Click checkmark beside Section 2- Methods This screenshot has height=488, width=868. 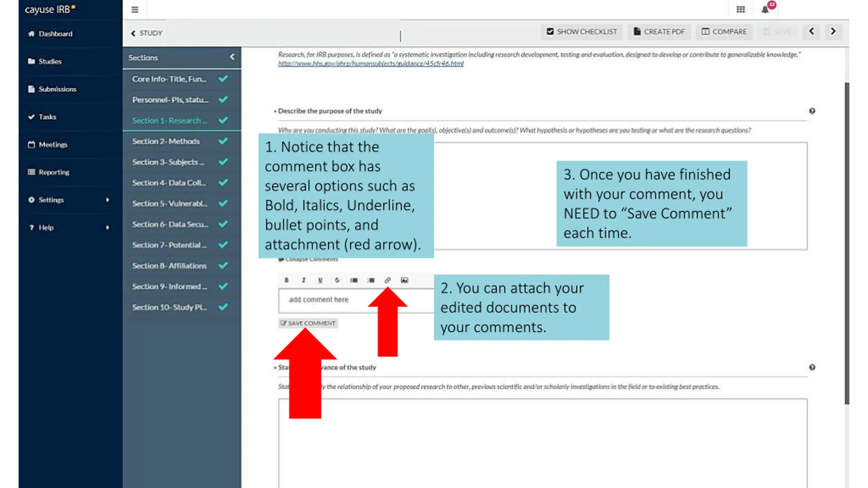[223, 141]
